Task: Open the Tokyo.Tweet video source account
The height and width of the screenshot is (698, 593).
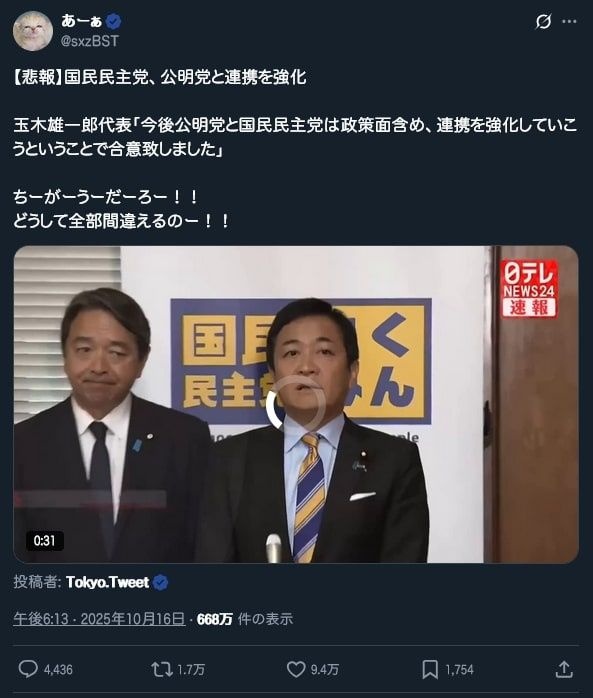Action: [x=107, y=582]
